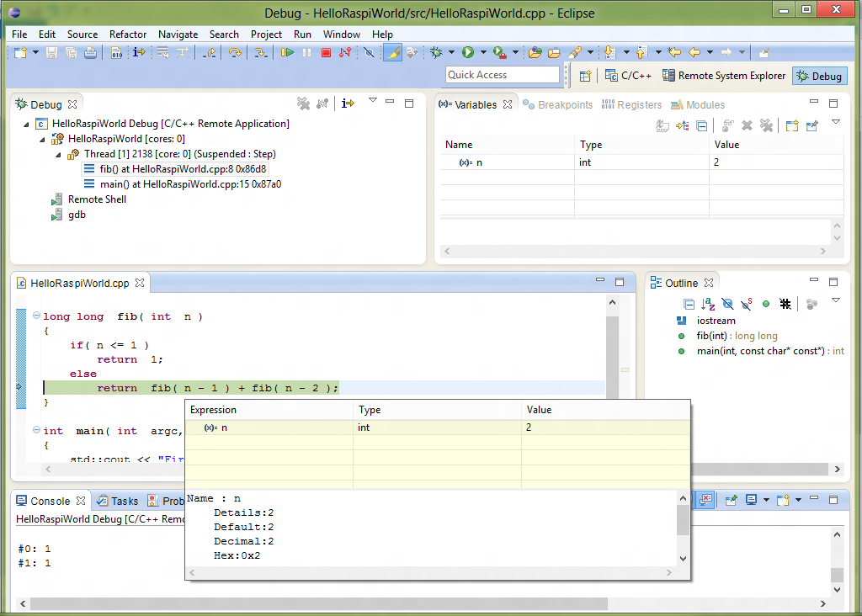Toggle the highlighter Mark Occurrences button
The width and height of the screenshot is (862, 616).
tap(392, 52)
